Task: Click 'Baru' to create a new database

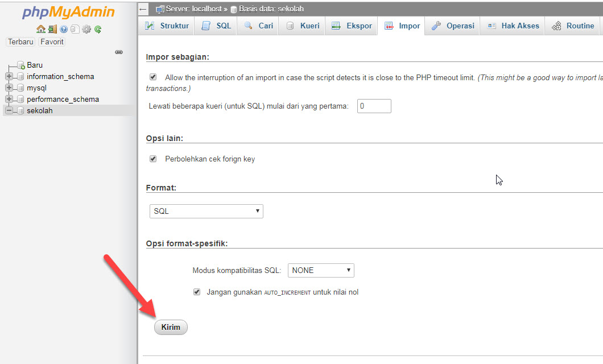Action: pos(35,65)
